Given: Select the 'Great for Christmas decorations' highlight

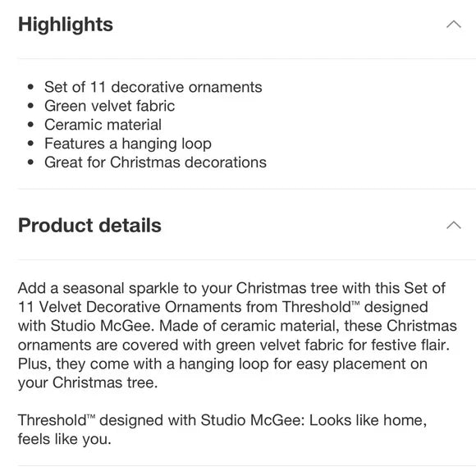Looking at the screenshot, I should (x=155, y=162).
